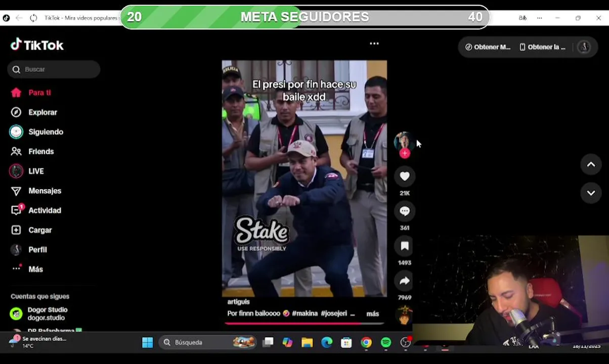
Task: Click the #makina hashtag
Action: point(305,313)
